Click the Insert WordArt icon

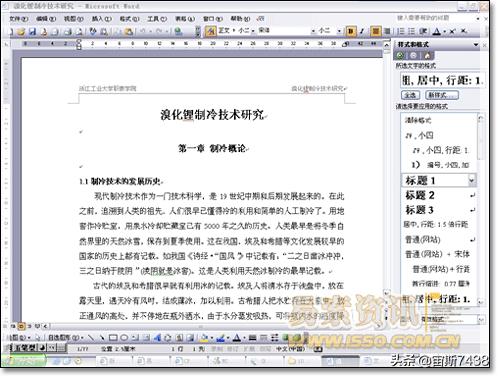click(157, 338)
